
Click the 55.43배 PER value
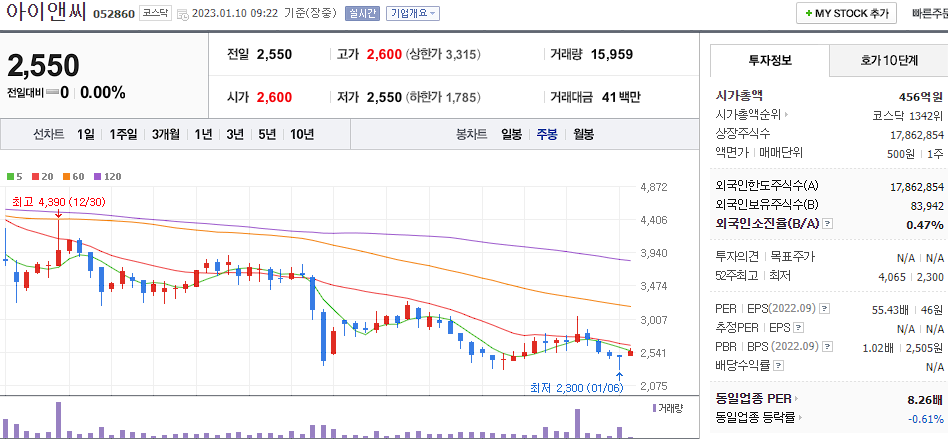[891, 310]
